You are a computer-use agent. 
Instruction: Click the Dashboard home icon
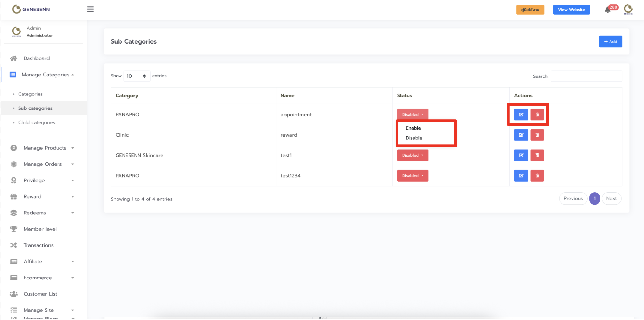(14, 58)
